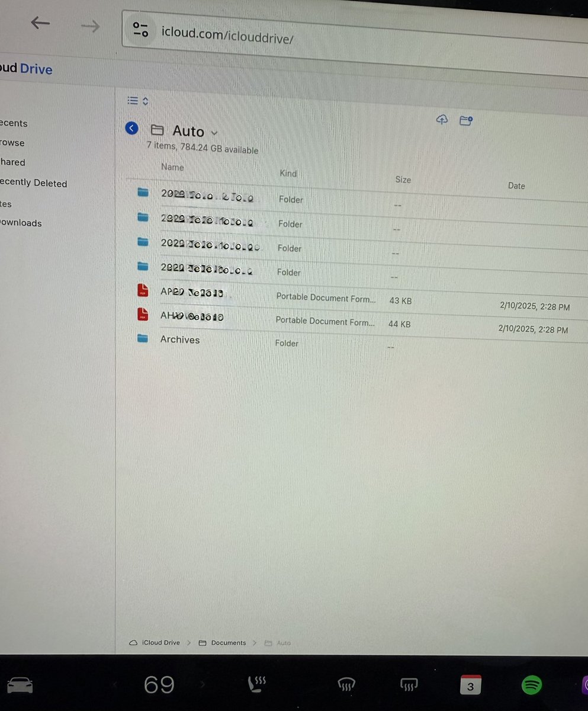The width and height of the screenshot is (588, 711).
Task: Click the browser back arrow
Action: pos(40,23)
